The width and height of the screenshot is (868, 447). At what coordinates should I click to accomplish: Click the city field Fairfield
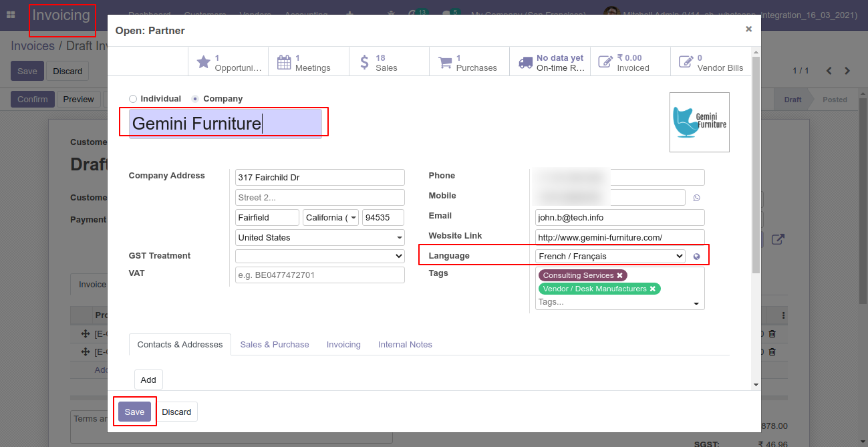point(267,218)
